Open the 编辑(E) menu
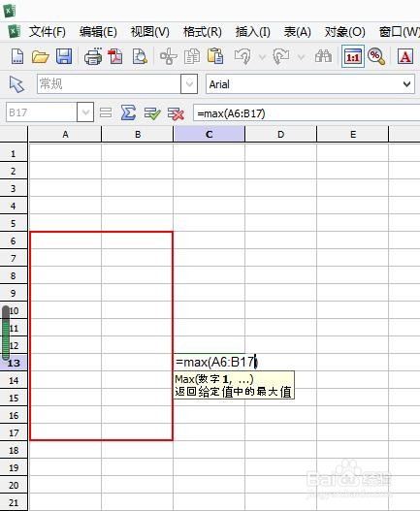Image resolution: width=420 pixels, height=511 pixels. tap(98, 32)
